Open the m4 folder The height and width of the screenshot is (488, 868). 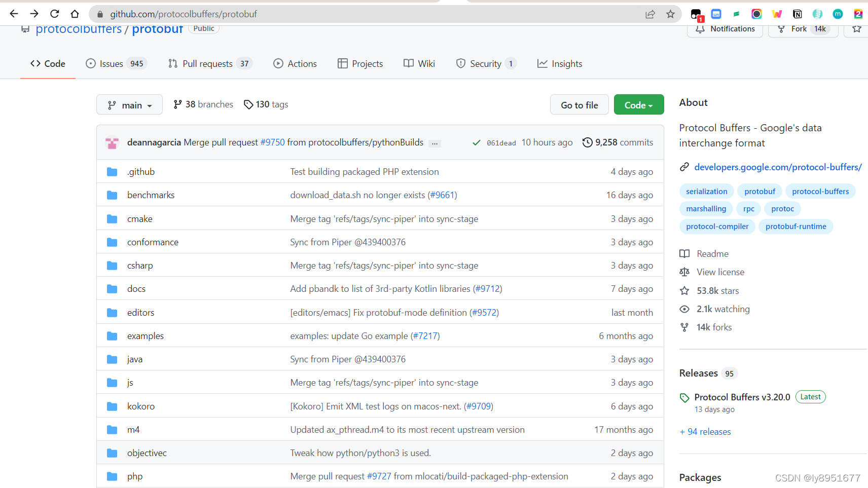[x=133, y=430]
